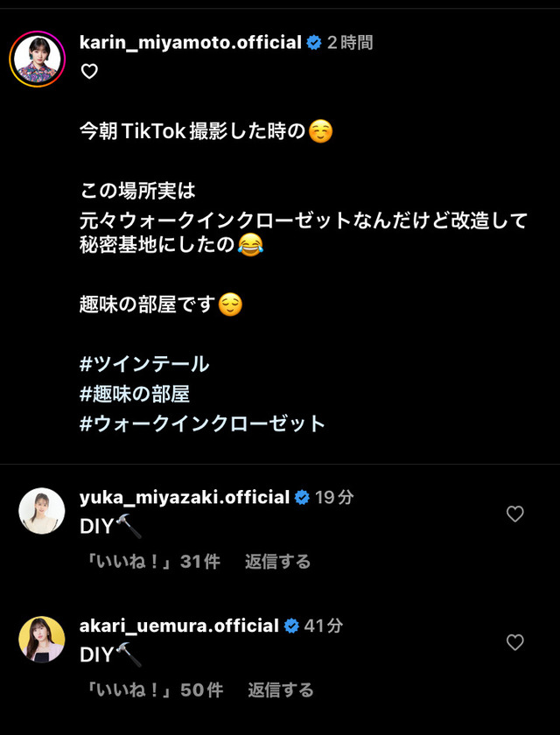
Task: Like yuka_miyazaki.official's comment with heart
Action: [515, 514]
